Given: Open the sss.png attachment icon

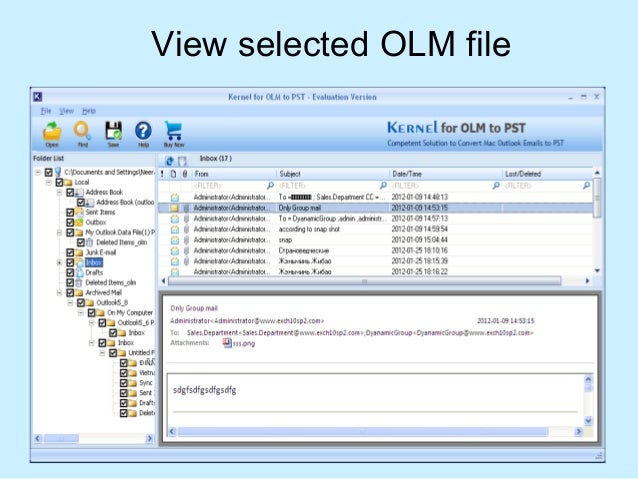Looking at the screenshot, I should pos(227,343).
